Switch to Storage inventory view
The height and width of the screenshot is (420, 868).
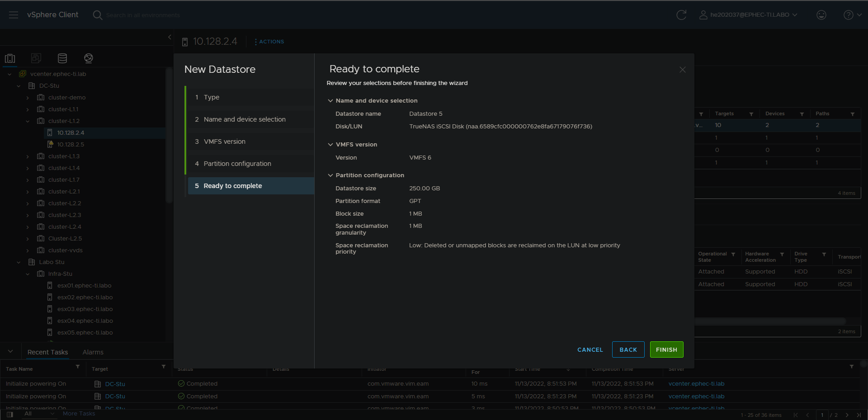(x=62, y=58)
